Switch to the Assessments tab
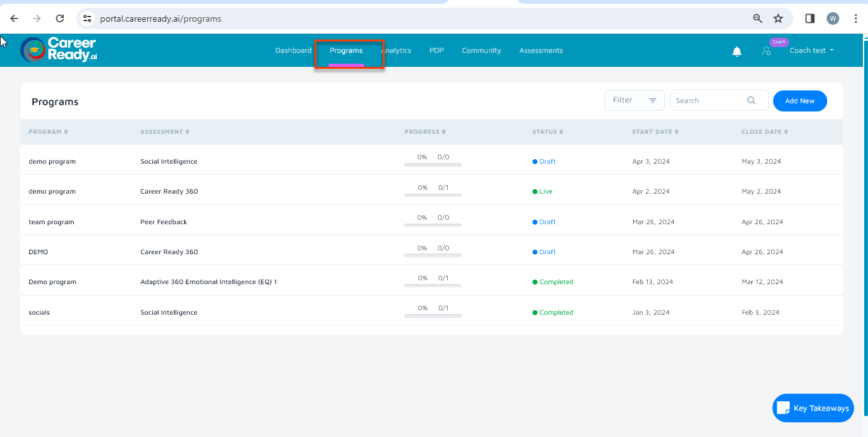Screen dimensions: 868x437 tap(541, 50)
